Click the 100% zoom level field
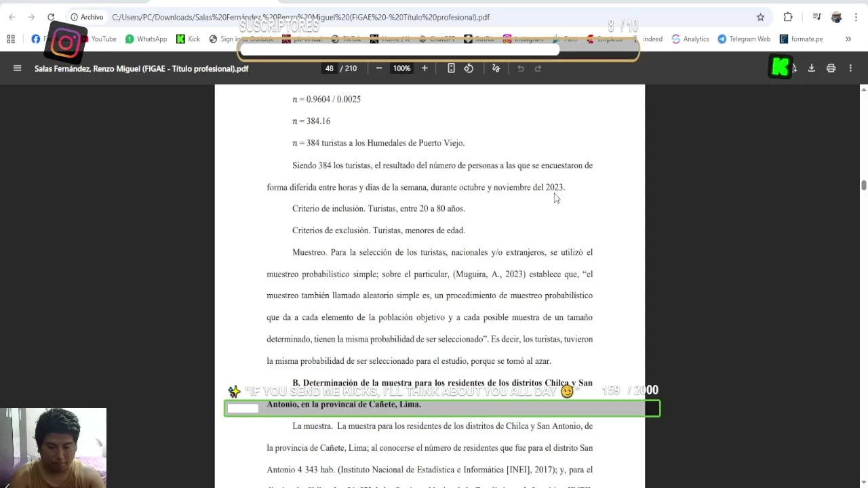Screen dimensions: 868x488 click(x=401, y=68)
